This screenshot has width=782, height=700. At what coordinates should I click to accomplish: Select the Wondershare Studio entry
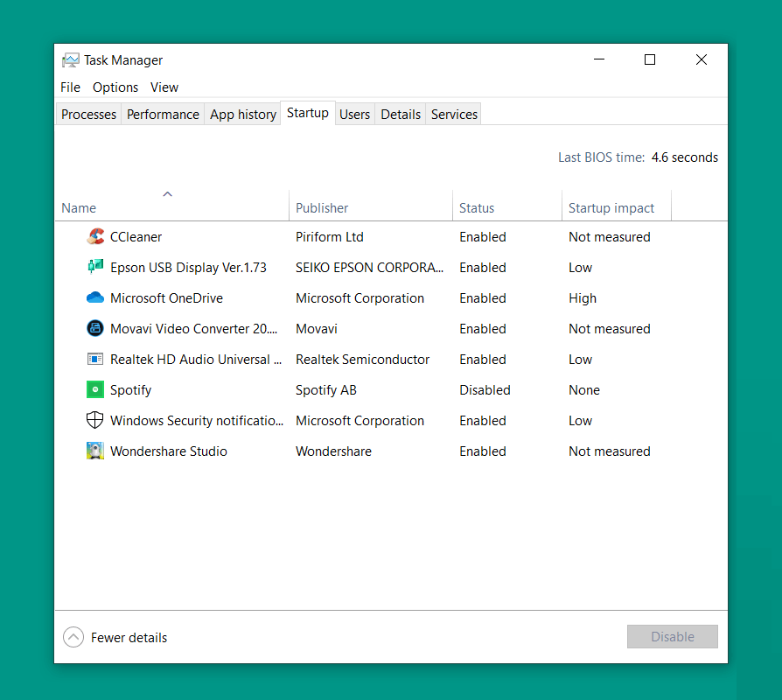(169, 451)
